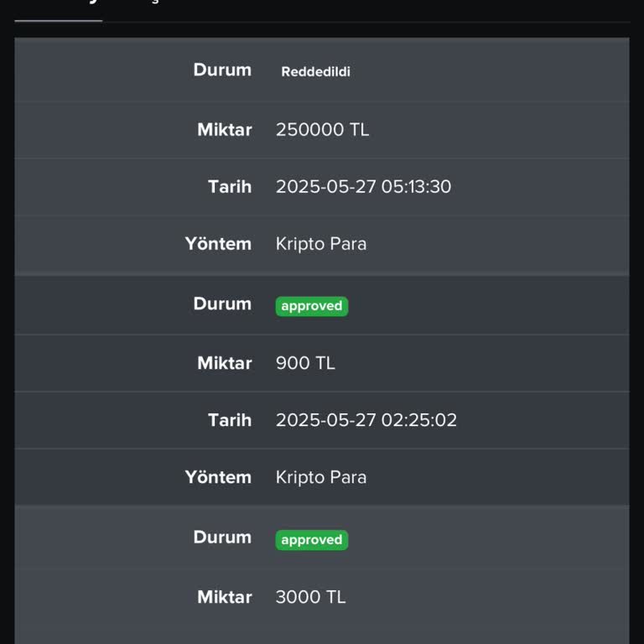This screenshot has height=644, width=644.
Task: Click the Miktar label beside 900 TL
Action: 224,363
